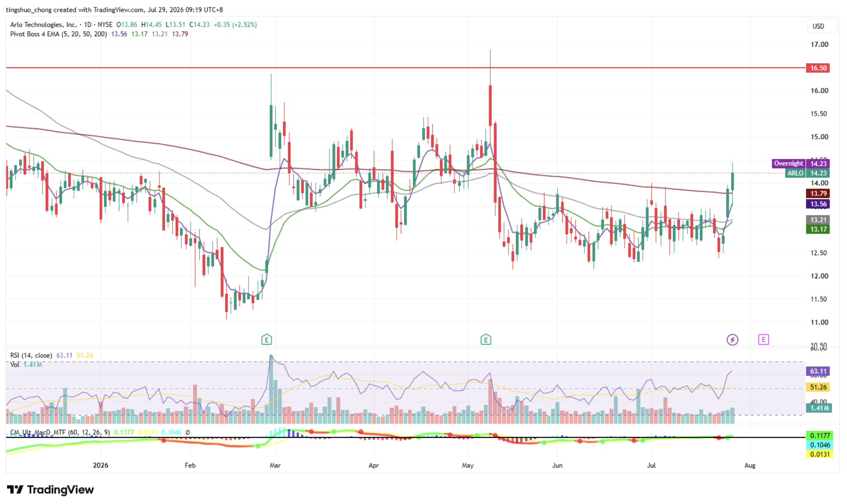Click the 12.00 price axis tick
847x504 pixels.
819,276
